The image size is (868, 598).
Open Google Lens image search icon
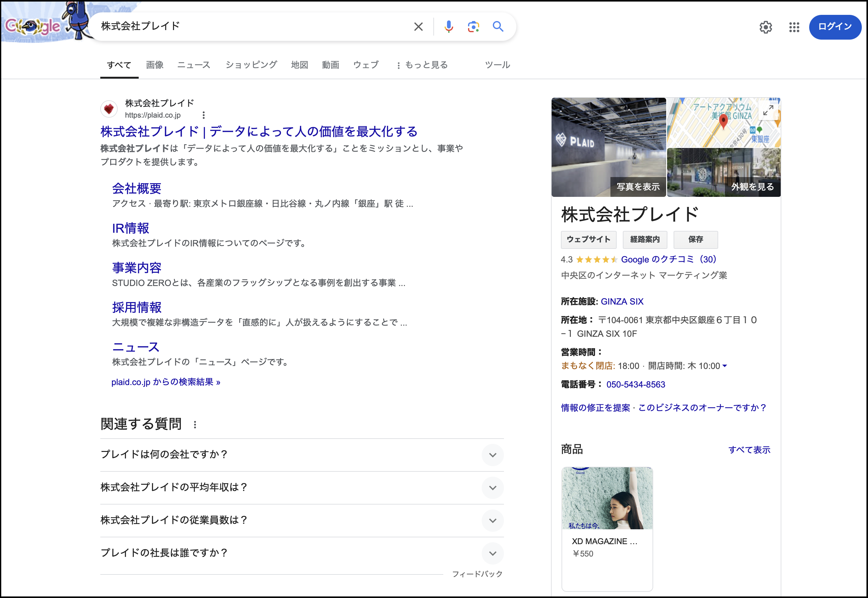[x=473, y=27]
